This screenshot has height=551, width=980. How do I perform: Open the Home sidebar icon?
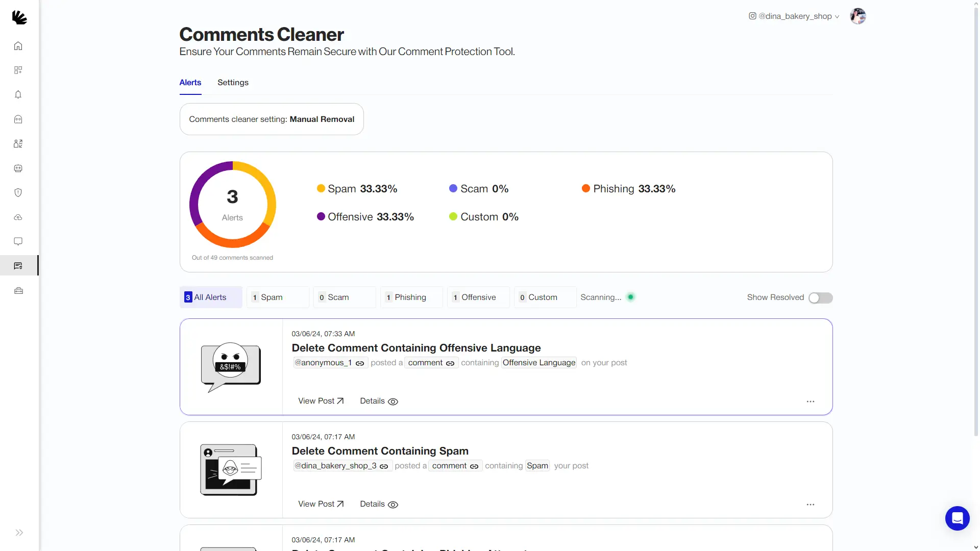pos(18,46)
